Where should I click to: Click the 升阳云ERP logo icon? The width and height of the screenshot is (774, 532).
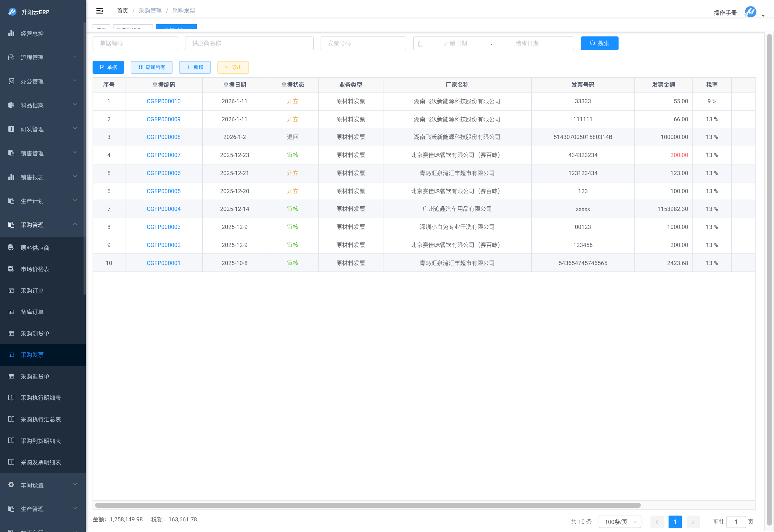[12, 12]
